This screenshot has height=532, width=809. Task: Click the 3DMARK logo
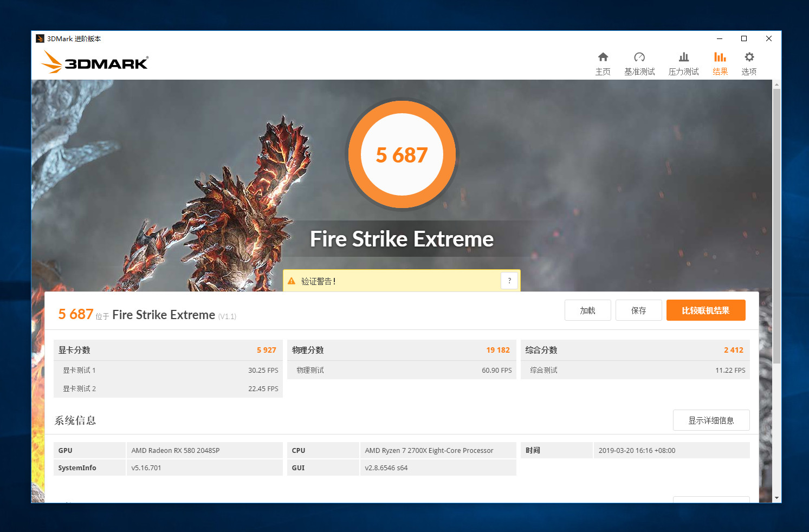pos(94,62)
